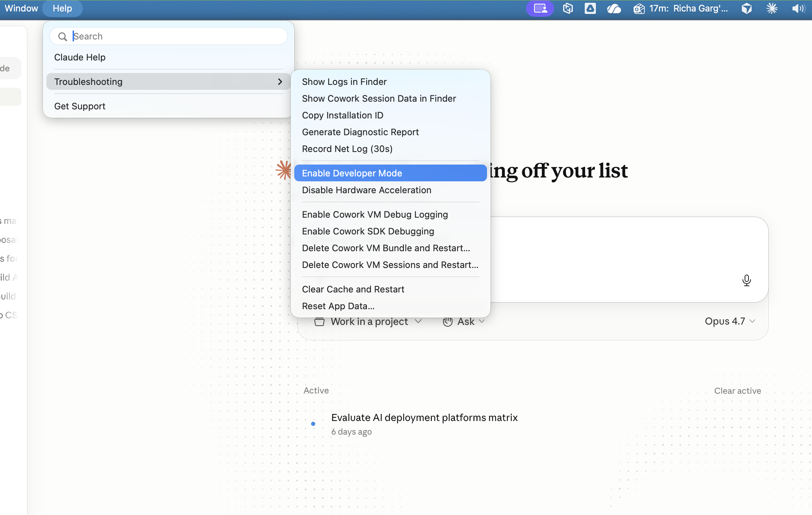Viewport: 812px width, 515px height.
Task: Open Claude Help entry
Action: (169, 57)
